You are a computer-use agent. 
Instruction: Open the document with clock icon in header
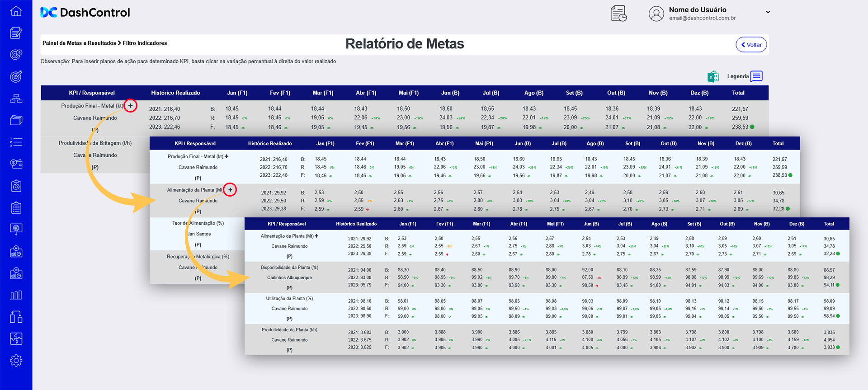pos(618,14)
